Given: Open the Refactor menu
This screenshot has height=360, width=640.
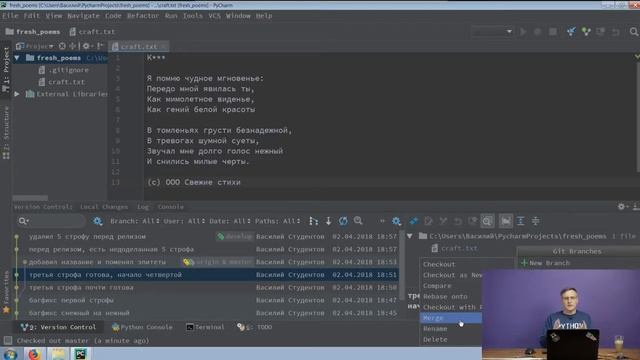Looking at the screenshot, I should (142, 16).
